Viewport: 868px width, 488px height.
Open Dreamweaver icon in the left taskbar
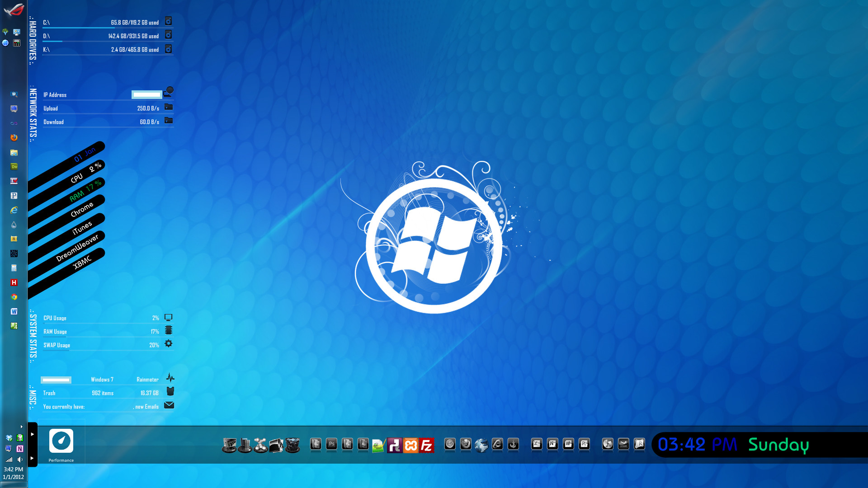click(x=14, y=166)
